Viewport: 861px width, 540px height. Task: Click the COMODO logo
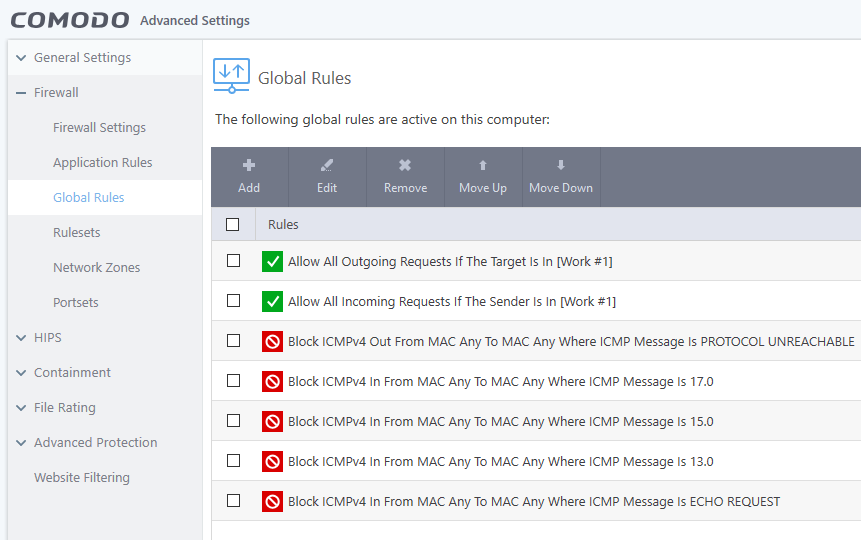[70, 20]
